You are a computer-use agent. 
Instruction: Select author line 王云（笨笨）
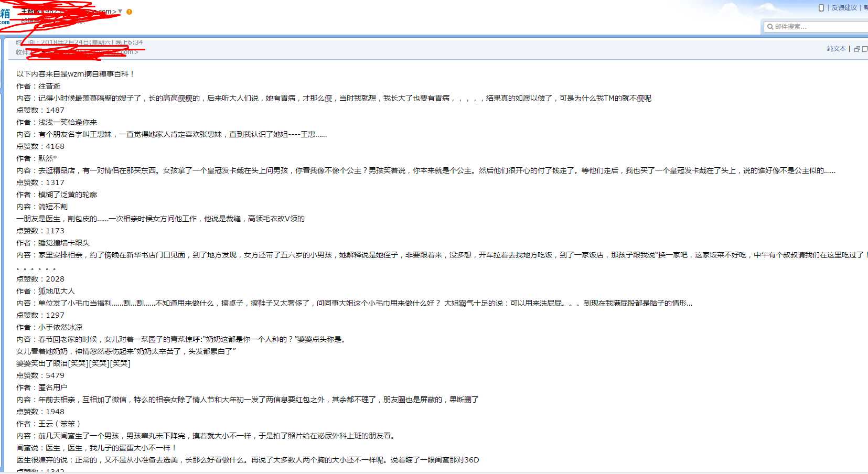(48, 424)
